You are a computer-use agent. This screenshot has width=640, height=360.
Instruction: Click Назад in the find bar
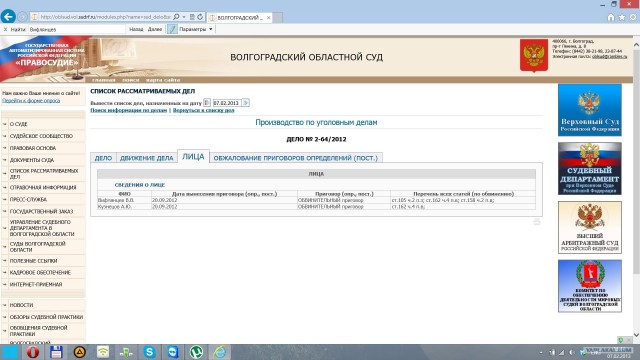[136, 29]
